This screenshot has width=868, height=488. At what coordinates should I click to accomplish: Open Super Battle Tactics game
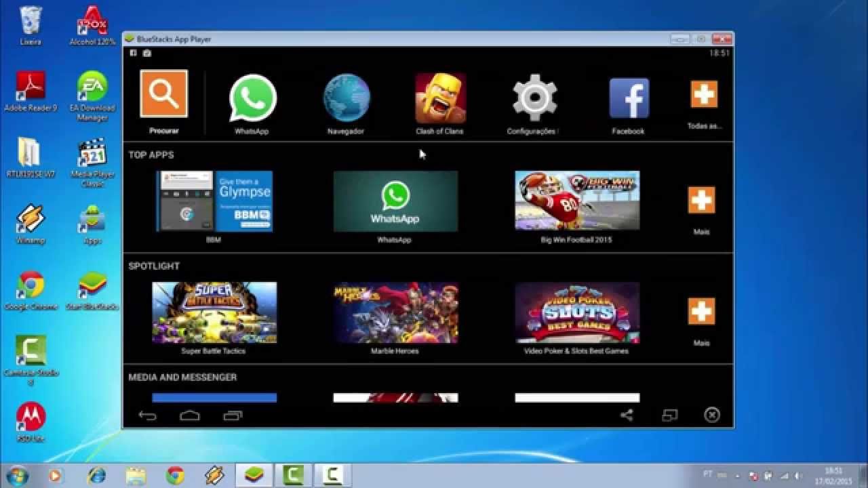point(214,312)
